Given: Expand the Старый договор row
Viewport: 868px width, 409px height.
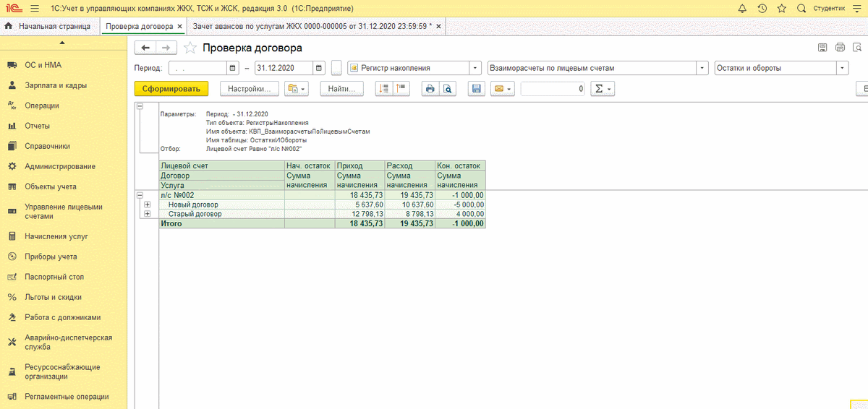Looking at the screenshot, I should 148,214.
